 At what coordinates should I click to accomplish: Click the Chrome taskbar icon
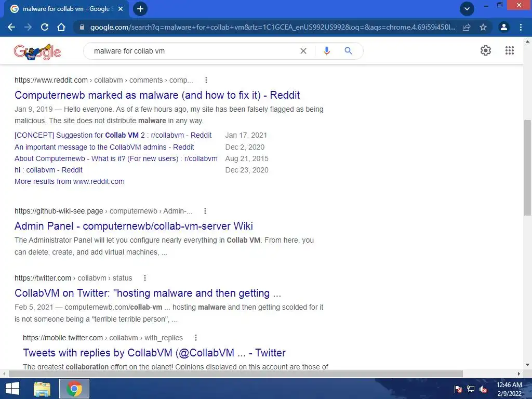tap(74, 389)
